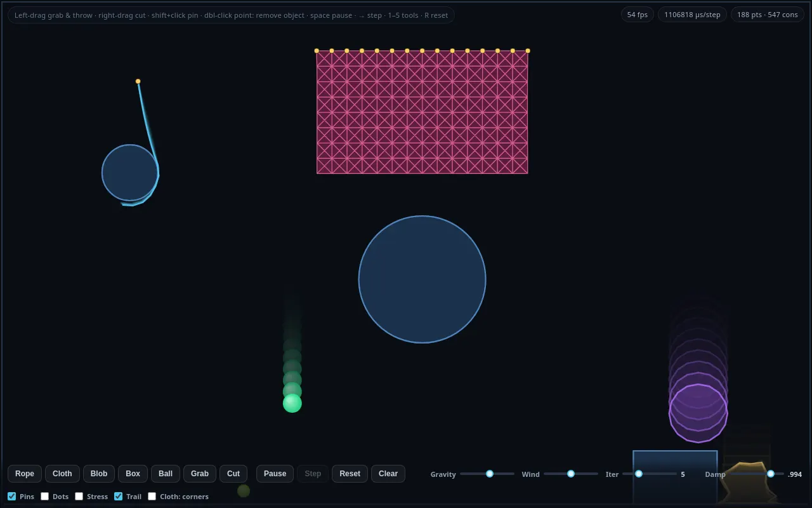Screen dimensions: 812x508
Task: Enable Cloth: corners checkbox
Action: pos(152,497)
